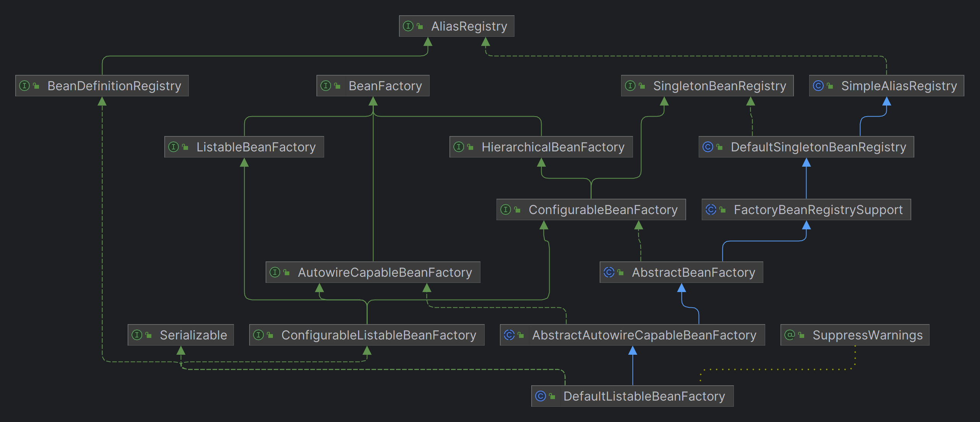This screenshot has width=980, height=422.
Task: Click the interface icon on BeanFactory node
Action: click(326, 86)
